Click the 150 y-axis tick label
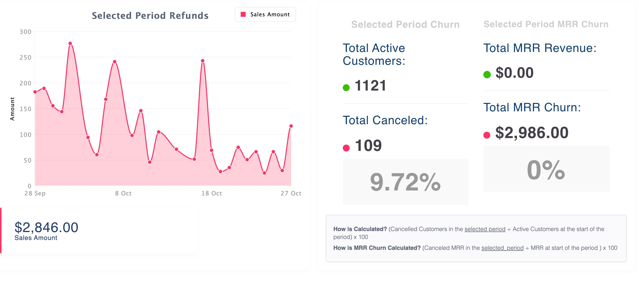644x283 pixels. click(25, 109)
